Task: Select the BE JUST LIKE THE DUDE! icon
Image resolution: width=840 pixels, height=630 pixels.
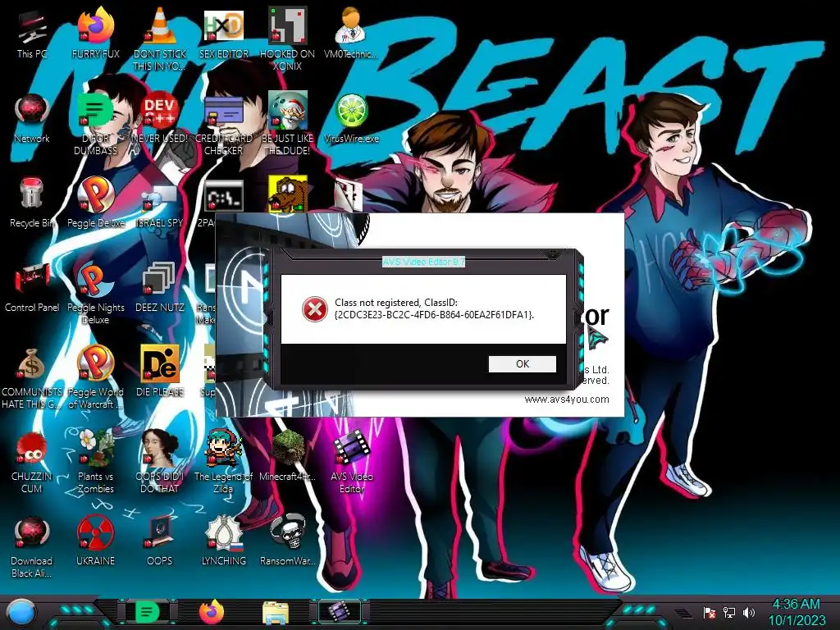Action: point(288,123)
